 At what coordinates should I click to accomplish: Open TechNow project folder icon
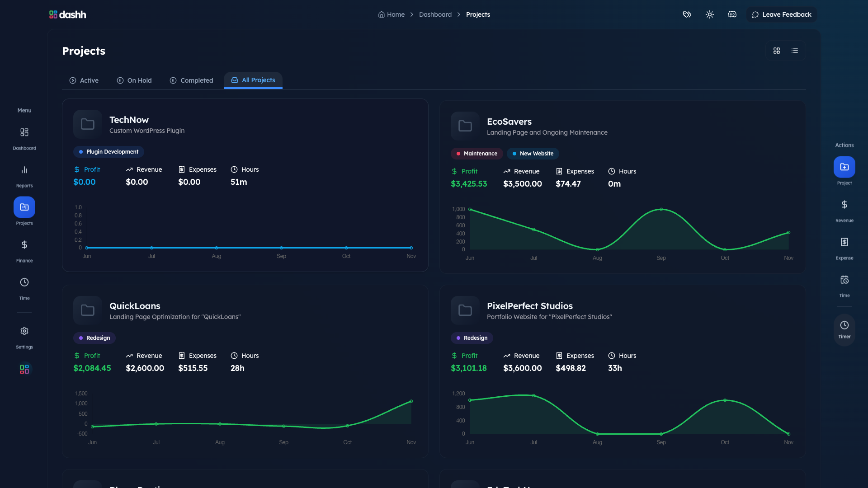[x=88, y=124]
